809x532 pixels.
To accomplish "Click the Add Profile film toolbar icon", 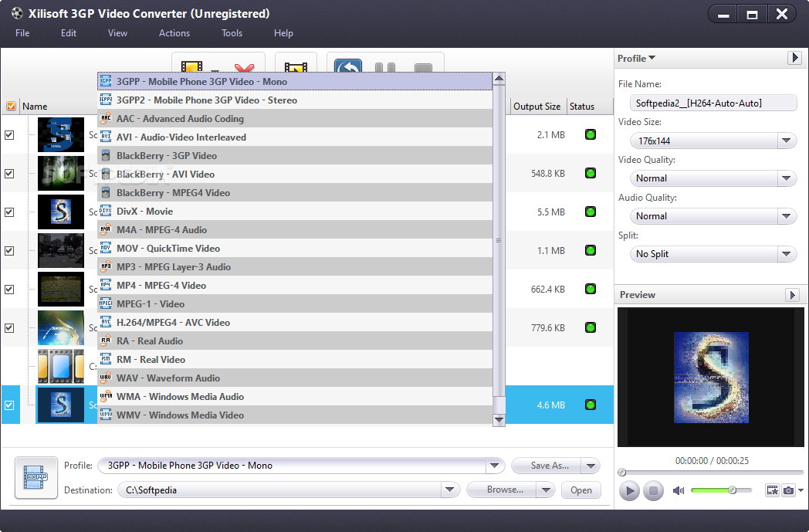I will pyautogui.click(x=296, y=67).
